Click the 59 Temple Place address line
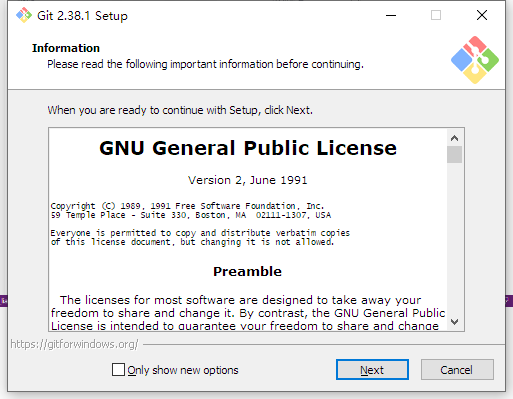This screenshot has width=513, height=399. [191, 215]
